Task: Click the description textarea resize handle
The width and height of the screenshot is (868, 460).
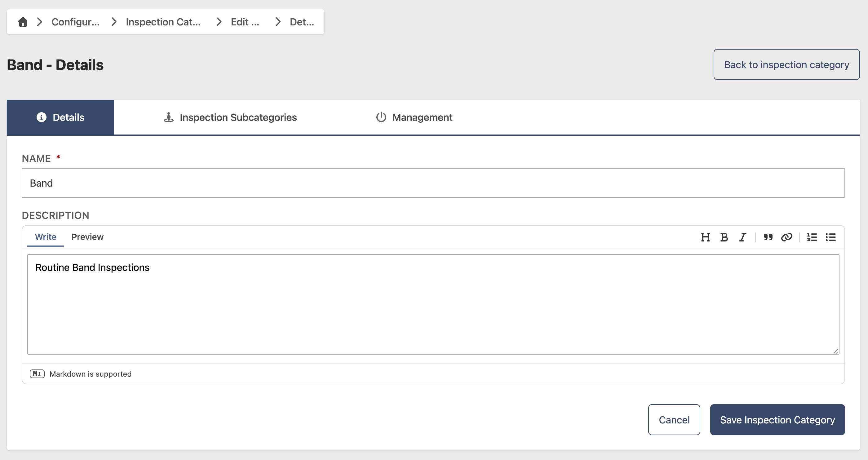Action: pos(836,351)
